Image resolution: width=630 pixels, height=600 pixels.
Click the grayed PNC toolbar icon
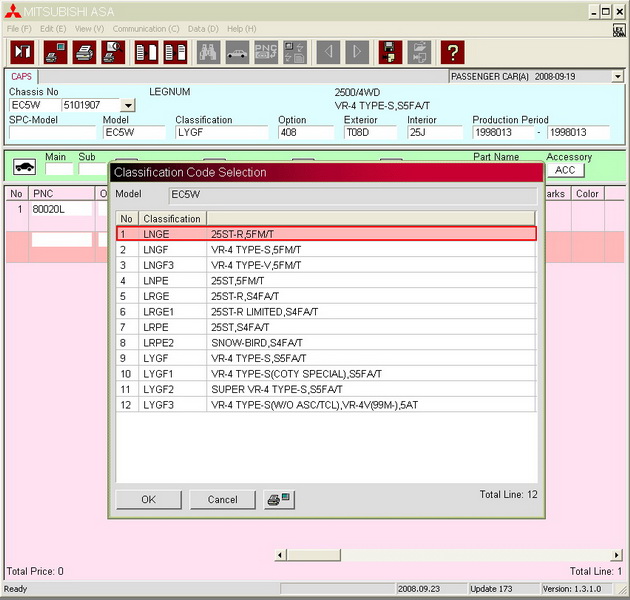266,52
